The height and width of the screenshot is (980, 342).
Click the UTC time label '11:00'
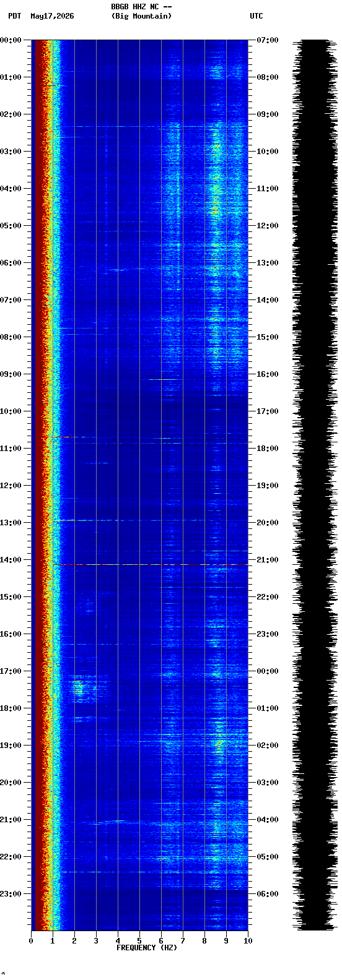point(268,189)
